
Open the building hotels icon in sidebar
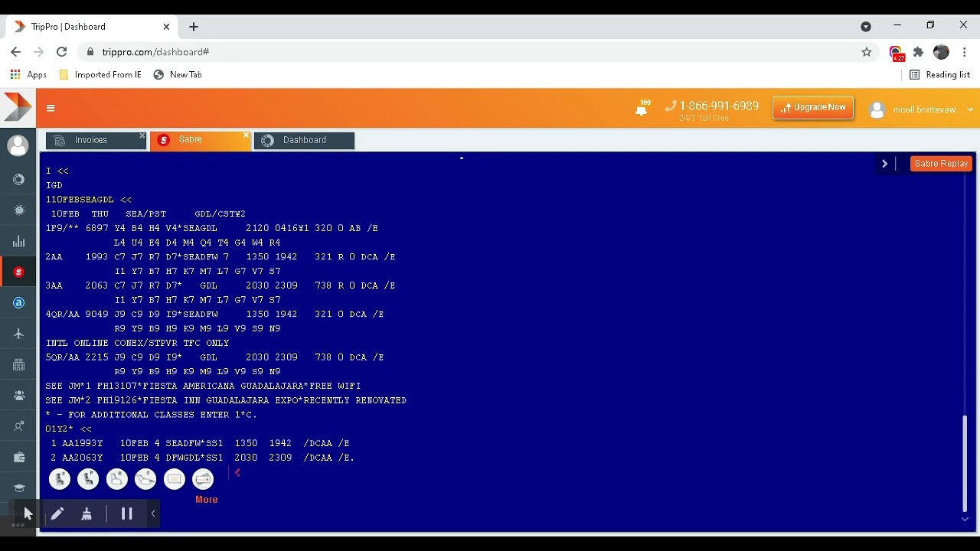[x=18, y=364]
